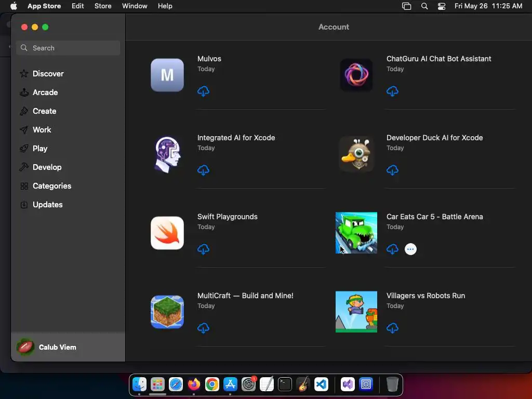Click the Swift Playgrounds title
Image resolution: width=532 pixels, height=399 pixels.
coord(228,217)
